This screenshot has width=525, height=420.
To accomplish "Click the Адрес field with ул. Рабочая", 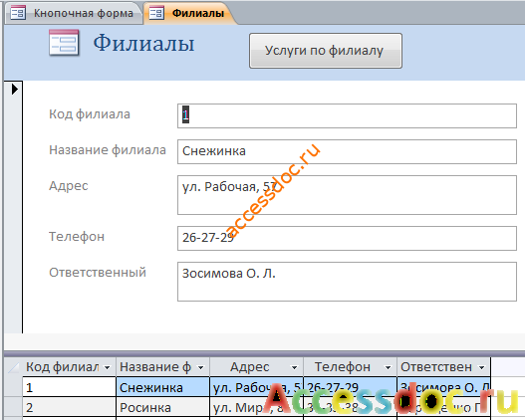I will (x=347, y=195).
